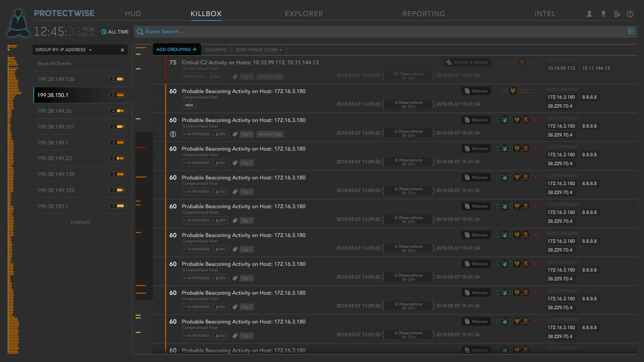
Task: Click the red marker on the mini timeline
Action: coord(141,147)
